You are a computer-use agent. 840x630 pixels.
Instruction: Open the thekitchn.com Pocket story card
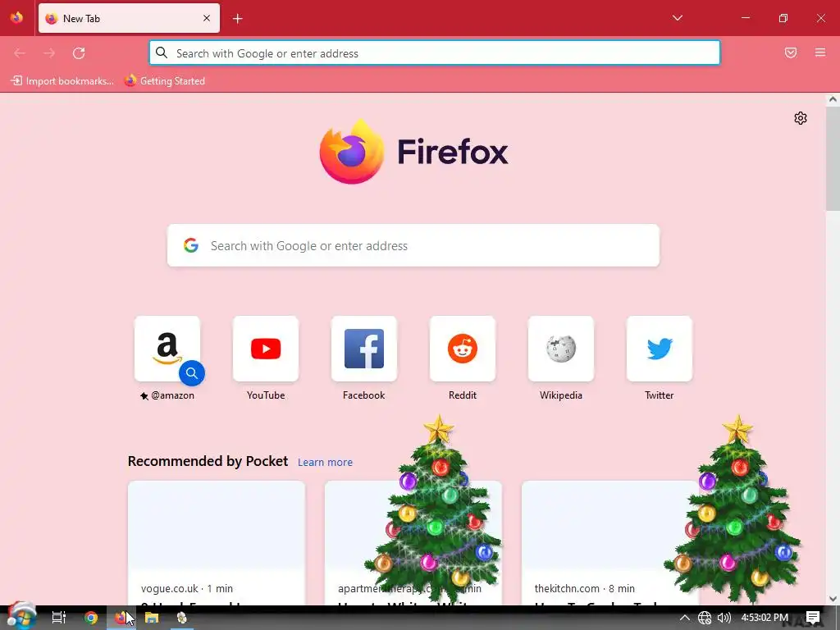[x=610, y=543]
